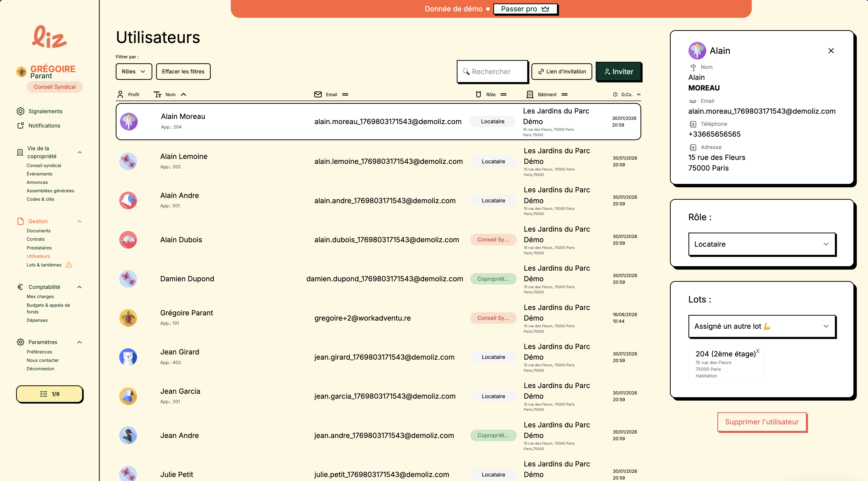
Task: Click Grégoire Parant's turtle avatar in list
Action: coord(128,318)
